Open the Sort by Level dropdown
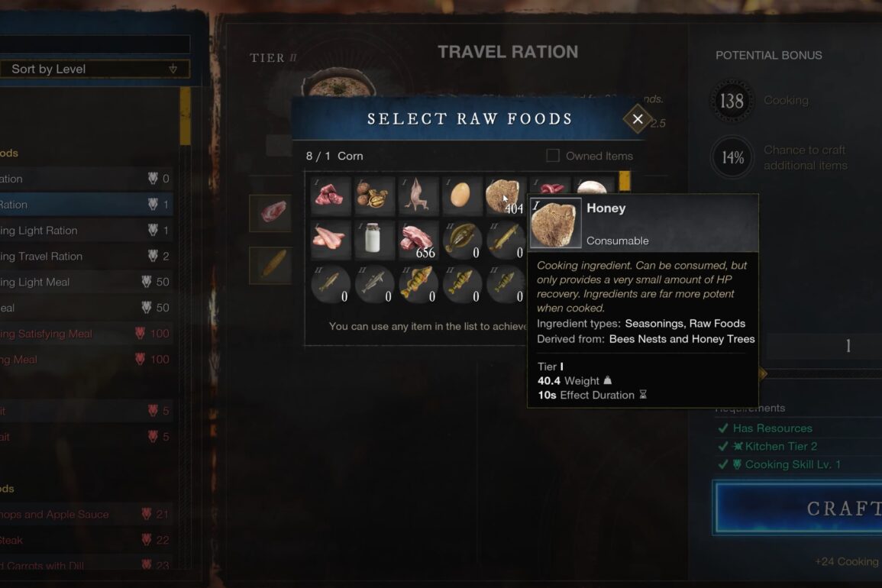 [x=95, y=69]
